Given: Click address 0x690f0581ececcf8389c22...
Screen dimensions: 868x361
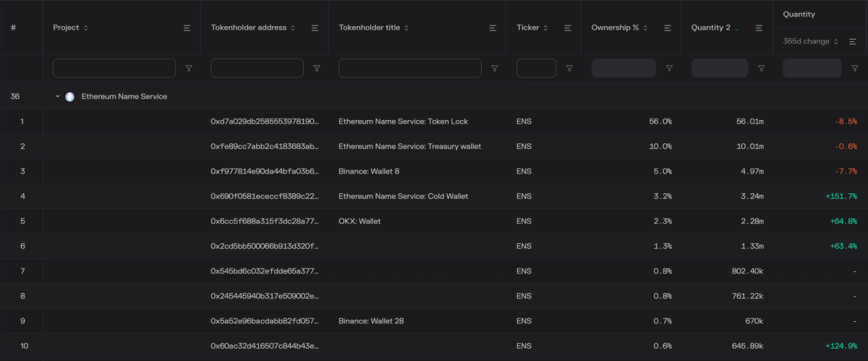Looking at the screenshot, I should [264, 196].
